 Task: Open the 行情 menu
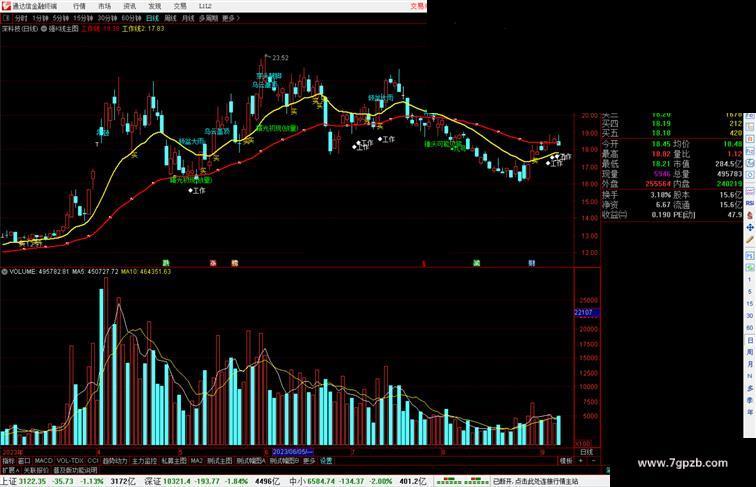click(x=79, y=6)
